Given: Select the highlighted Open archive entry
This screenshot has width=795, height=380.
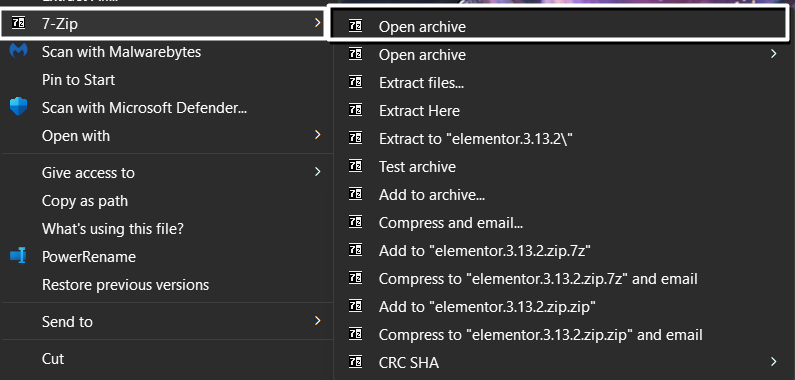Looking at the screenshot, I should tap(558, 24).
